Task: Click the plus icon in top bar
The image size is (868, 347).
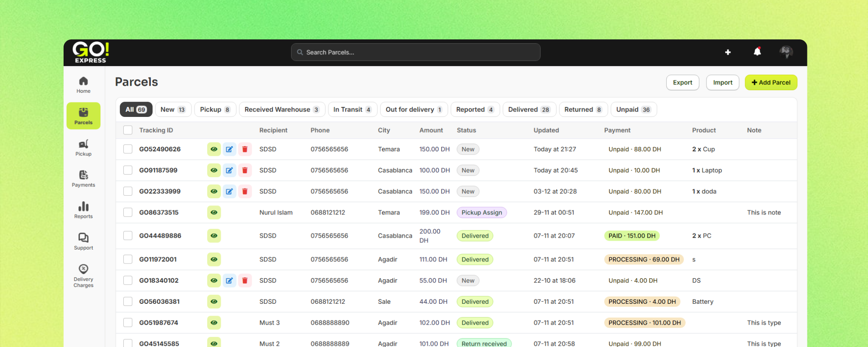Action: (728, 52)
